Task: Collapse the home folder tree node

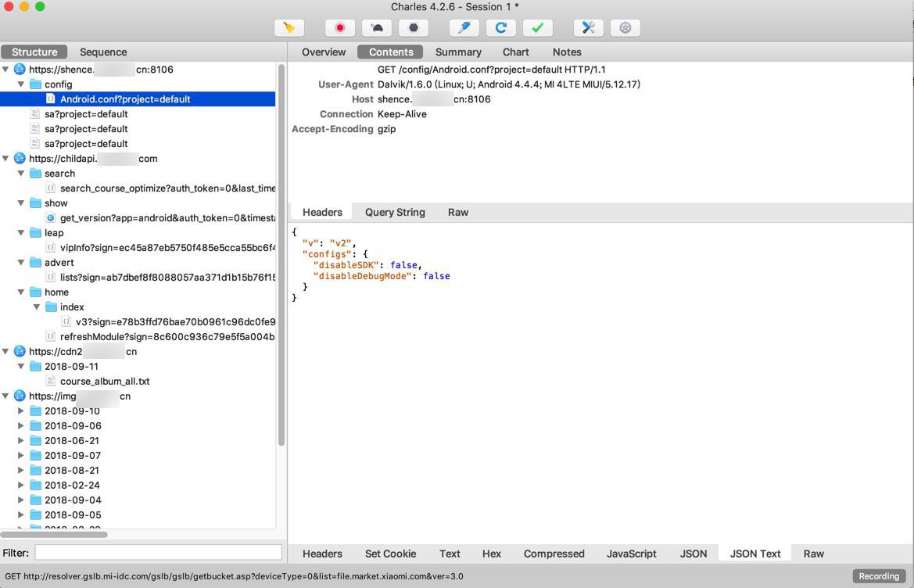Action: [x=21, y=292]
